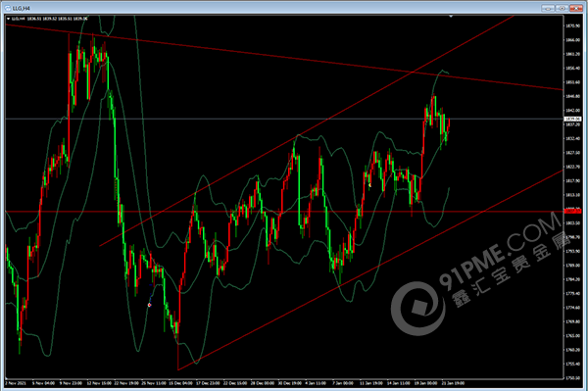This screenshot has width=588, height=391.
Task: Click the current price label 1839.06 on scale
Action: (x=572, y=120)
